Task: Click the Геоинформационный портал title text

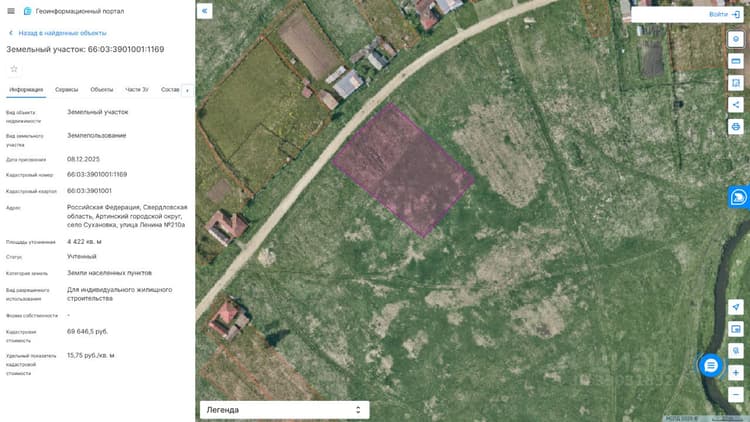Action: click(80, 11)
